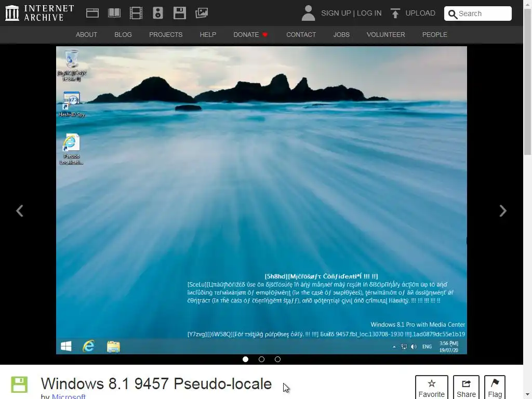Expand hidden tray icons arrow
532x399 pixels.
394,347
